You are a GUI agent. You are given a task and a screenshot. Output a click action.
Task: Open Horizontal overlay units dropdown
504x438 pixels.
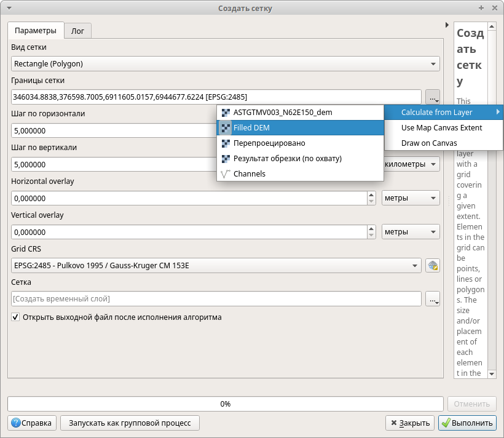coord(411,198)
